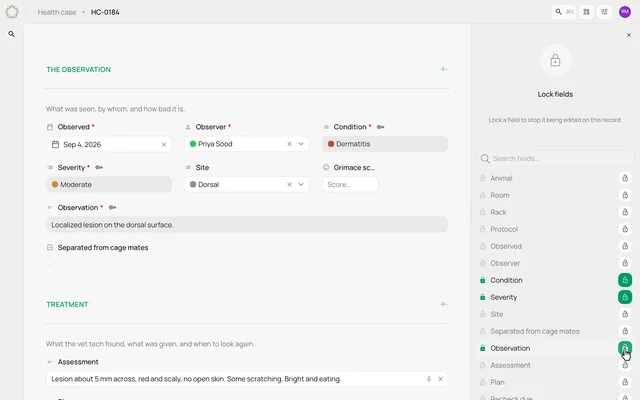Click the 'Plan' row in field list
This screenshot has height=400, width=640.
point(555,382)
